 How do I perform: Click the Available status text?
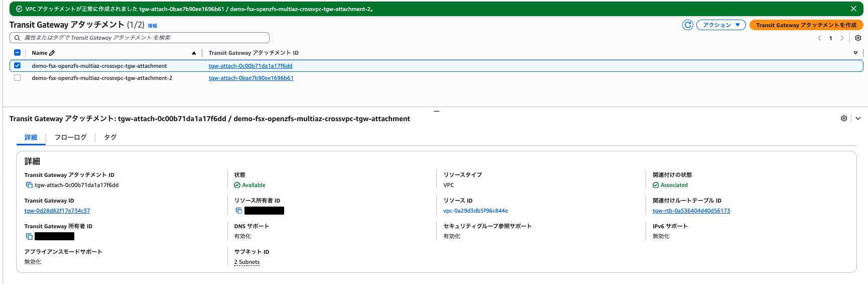click(x=254, y=185)
